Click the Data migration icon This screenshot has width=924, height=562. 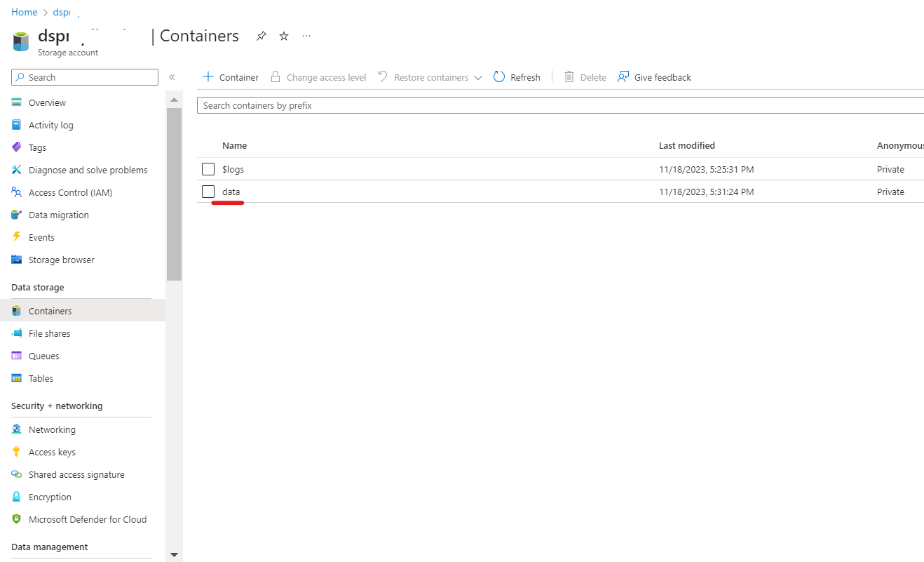pos(17,215)
